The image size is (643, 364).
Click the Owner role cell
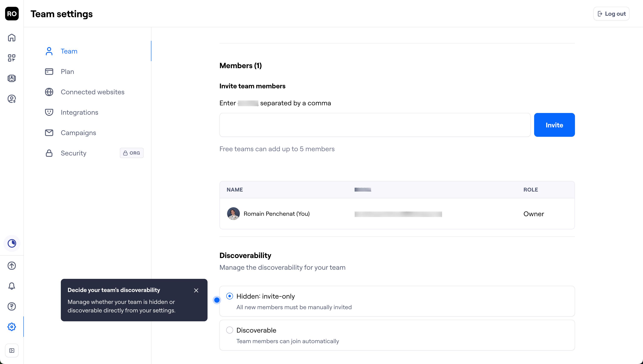[534, 214]
